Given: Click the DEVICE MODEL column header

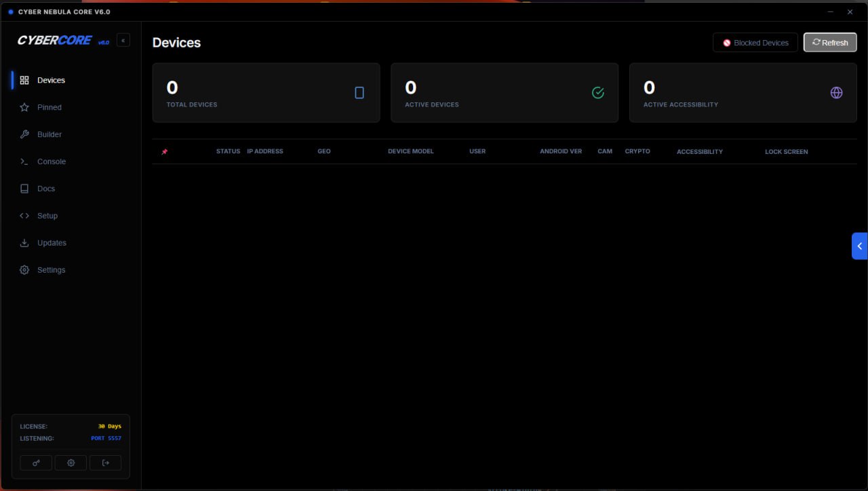Looking at the screenshot, I should (x=411, y=151).
